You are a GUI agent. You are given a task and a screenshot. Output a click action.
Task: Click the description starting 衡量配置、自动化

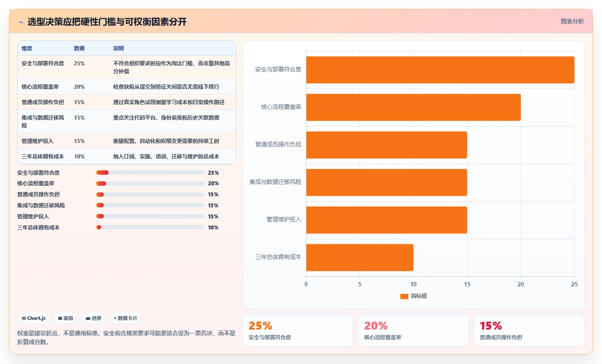[167, 141]
